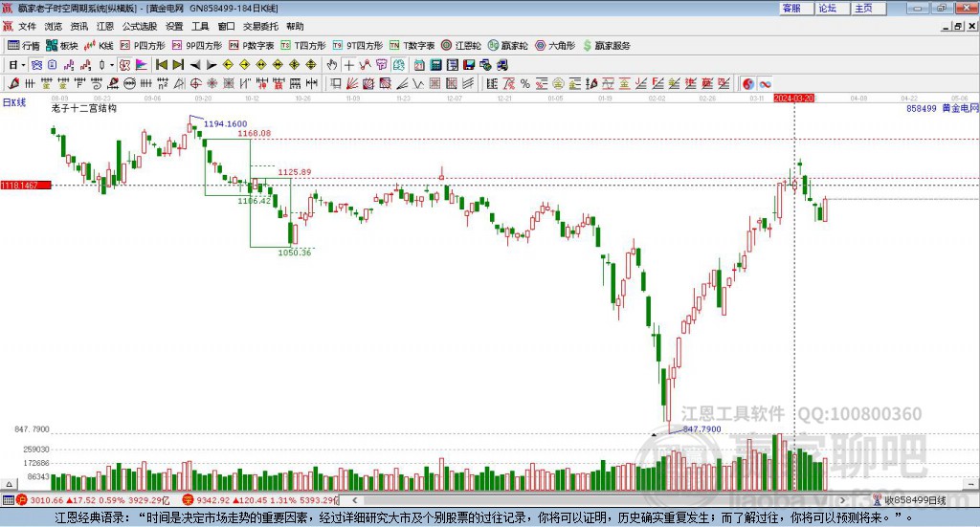Click the 老子十二宫结构 chart title

[x=84, y=109]
